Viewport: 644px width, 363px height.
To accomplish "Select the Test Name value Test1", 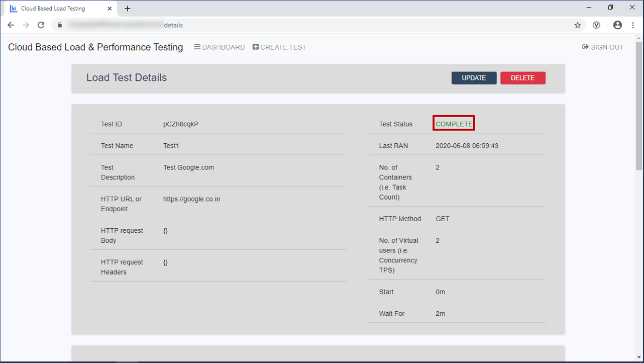I will 171,146.
